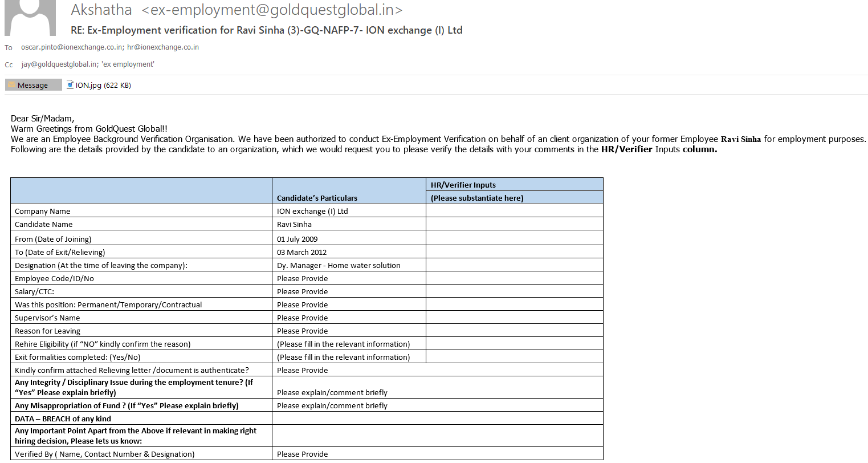Click Cc recipient jay@goldquestglobal.in
The width and height of the screenshot is (868, 463).
59,64
